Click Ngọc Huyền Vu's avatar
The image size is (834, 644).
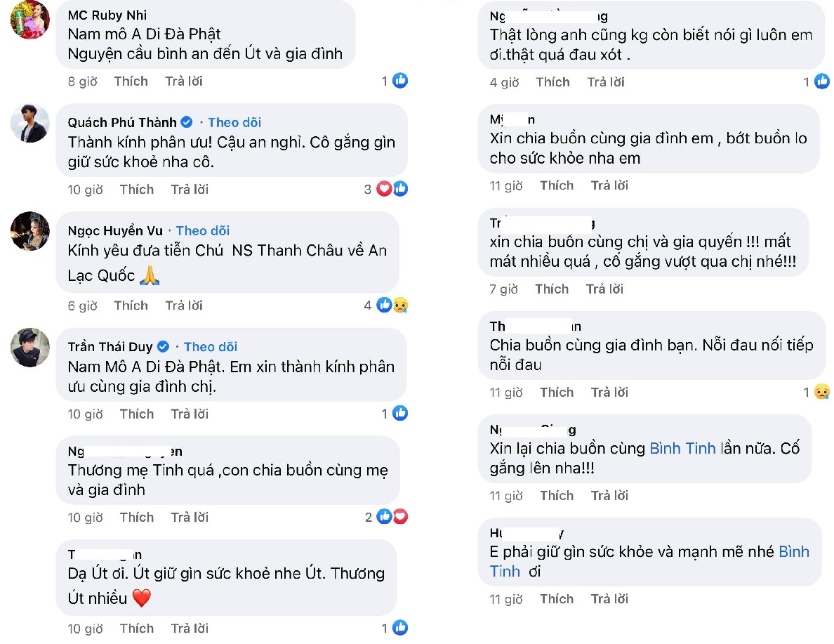pos(29,230)
